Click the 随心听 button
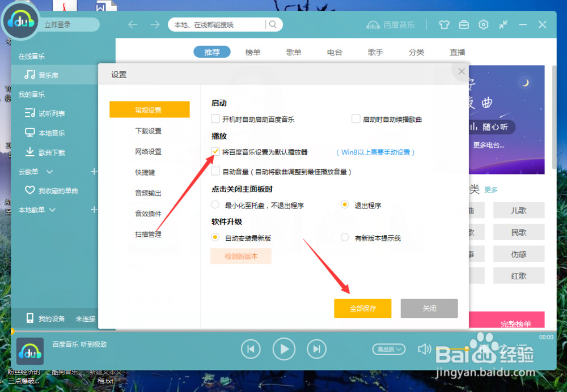 coord(492,127)
